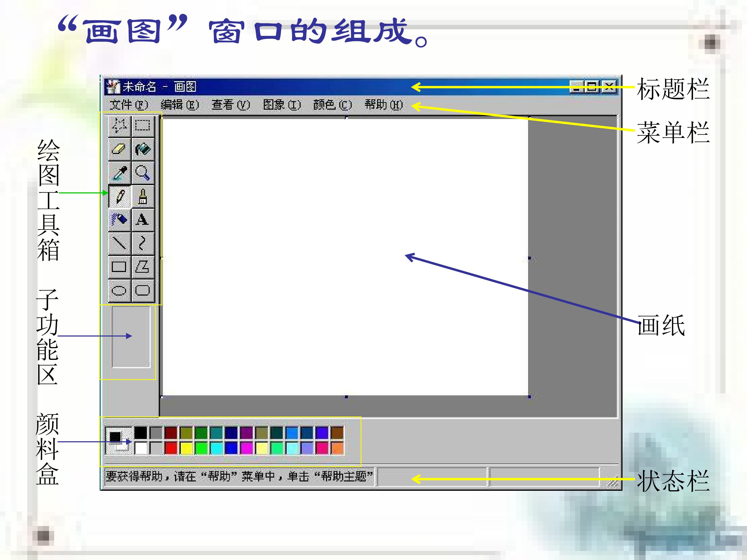Choose the Rectangle shape tool

click(x=119, y=267)
